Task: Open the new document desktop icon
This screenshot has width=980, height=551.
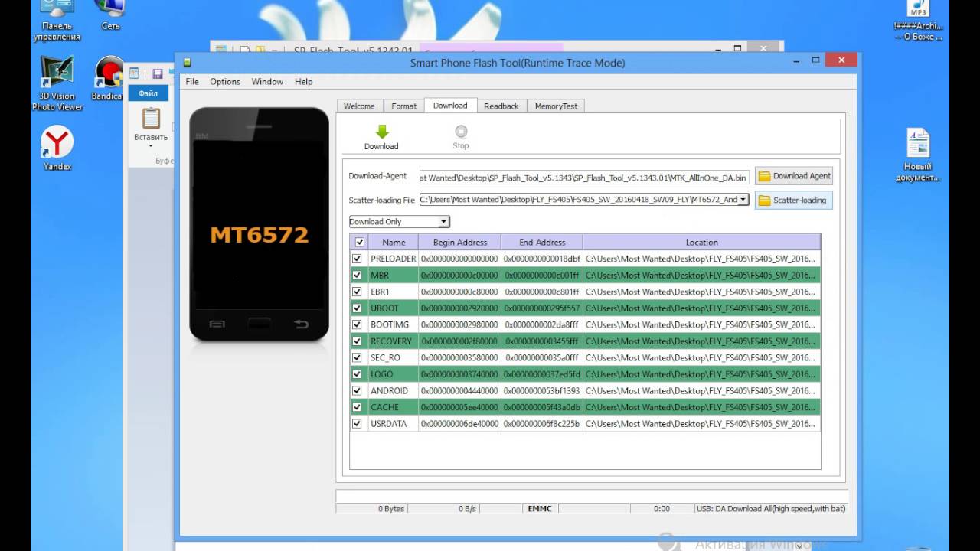Action: (918, 155)
